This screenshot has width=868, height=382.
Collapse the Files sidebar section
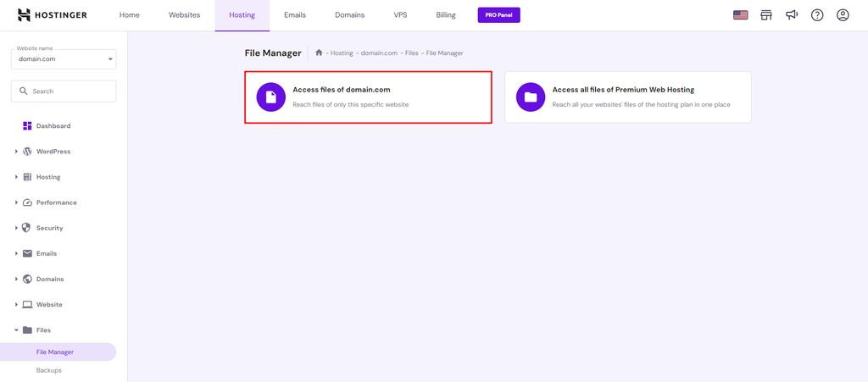point(43,330)
